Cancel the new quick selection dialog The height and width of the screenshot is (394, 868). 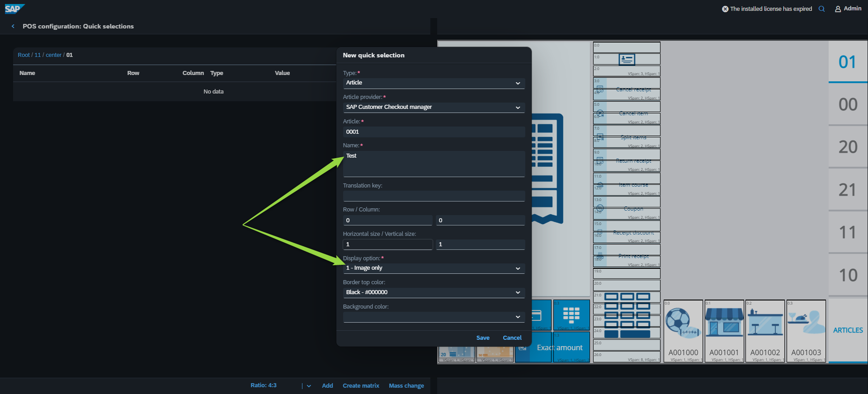[512, 338]
